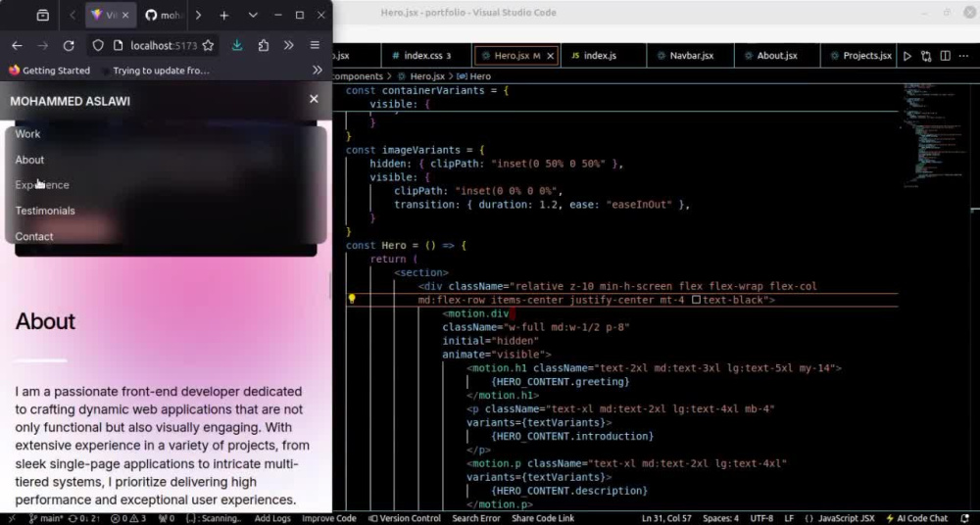The width and height of the screenshot is (980, 525).
Task: Open tracking protection shield icon
Action: click(x=97, y=45)
